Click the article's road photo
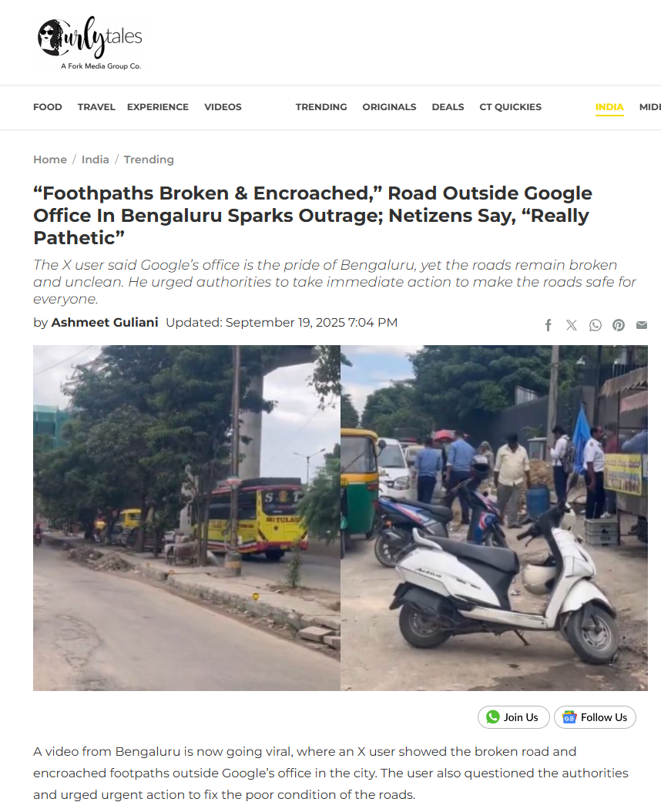 [341, 518]
